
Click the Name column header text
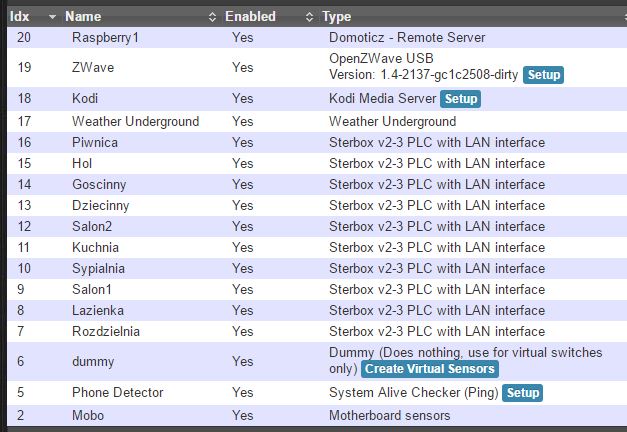(x=83, y=17)
